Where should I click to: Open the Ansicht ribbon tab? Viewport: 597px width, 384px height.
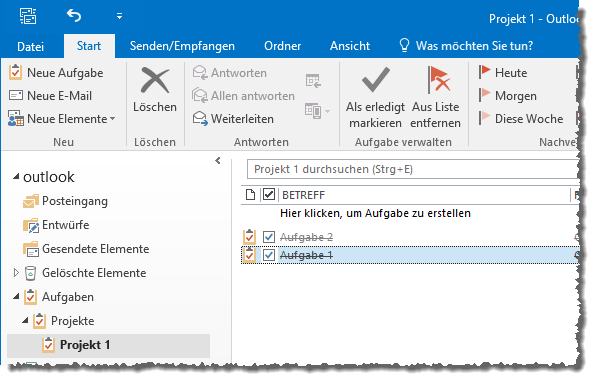350,46
